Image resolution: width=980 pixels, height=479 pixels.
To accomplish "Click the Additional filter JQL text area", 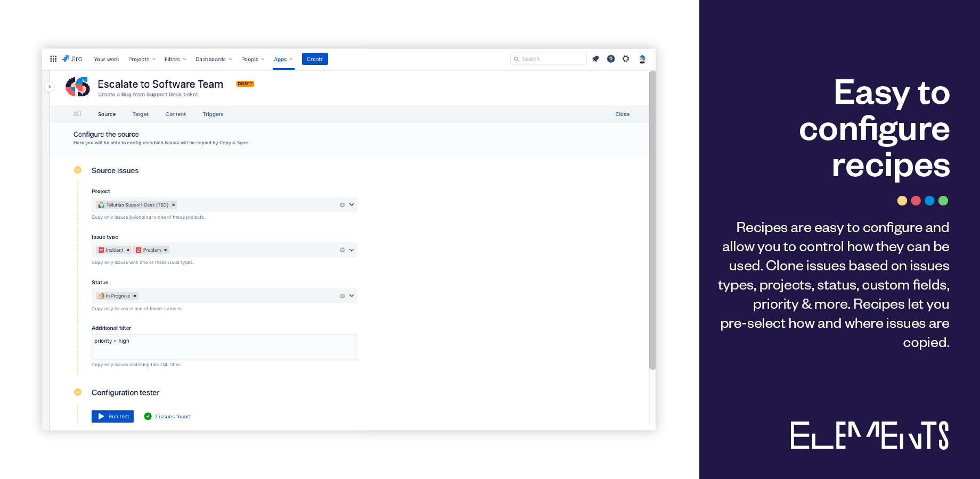I will (x=224, y=347).
